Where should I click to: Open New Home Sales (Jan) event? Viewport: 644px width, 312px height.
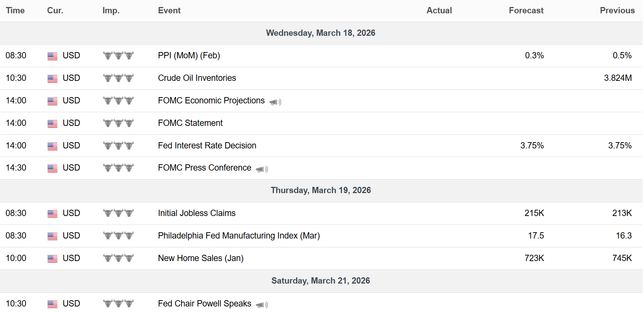(x=201, y=258)
